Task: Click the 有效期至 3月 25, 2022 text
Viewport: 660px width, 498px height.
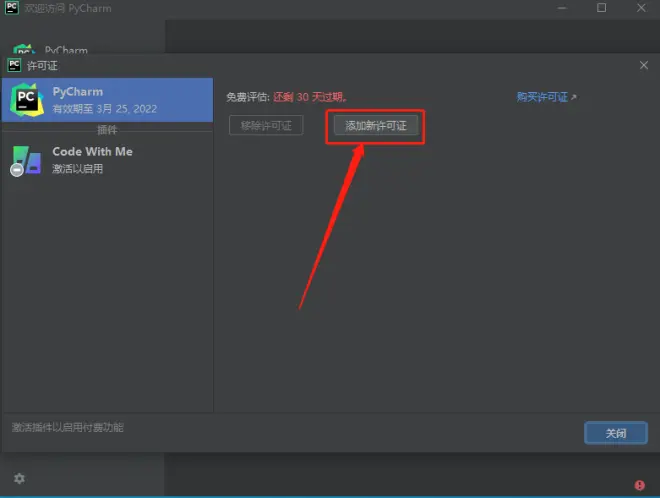Action: point(104,109)
